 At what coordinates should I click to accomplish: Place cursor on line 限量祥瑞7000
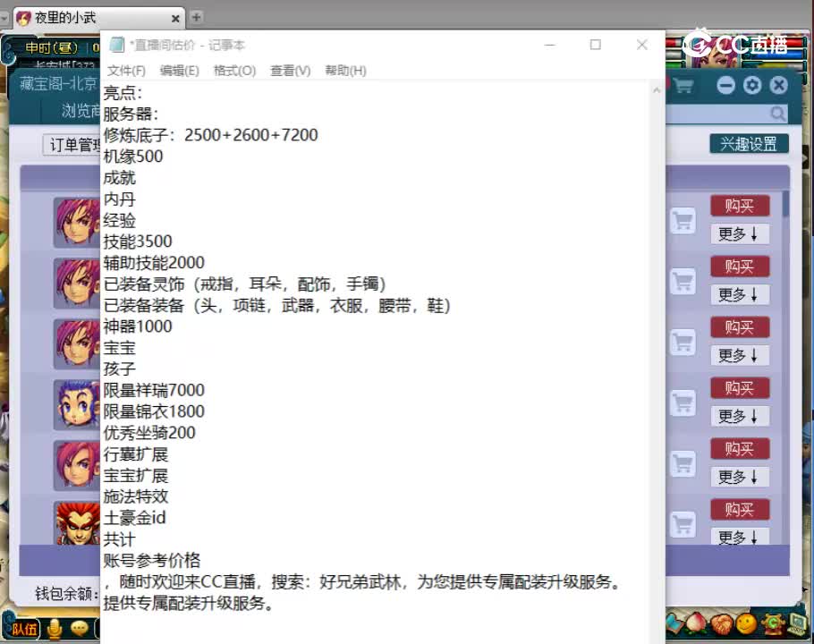pos(154,390)
